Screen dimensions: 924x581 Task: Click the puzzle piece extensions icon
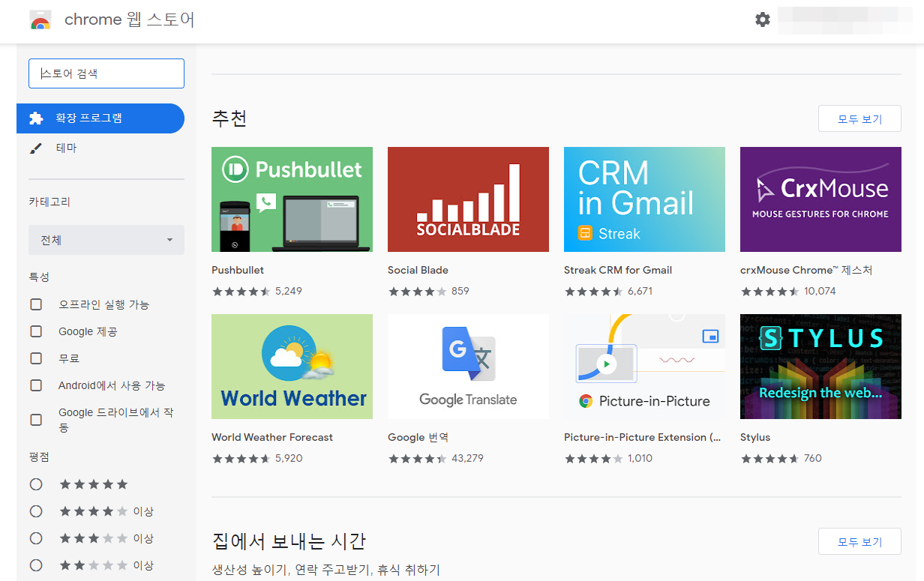tap(36, 118)
